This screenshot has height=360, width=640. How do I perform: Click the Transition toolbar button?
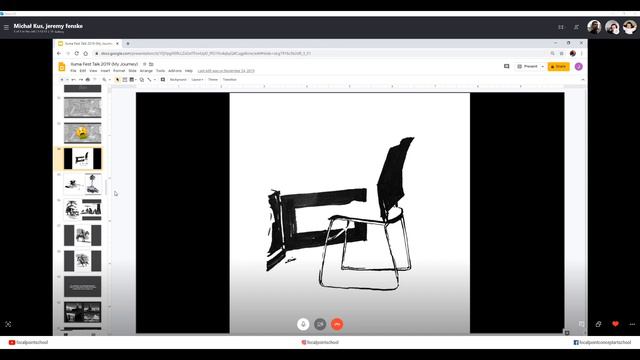(229, 80)
